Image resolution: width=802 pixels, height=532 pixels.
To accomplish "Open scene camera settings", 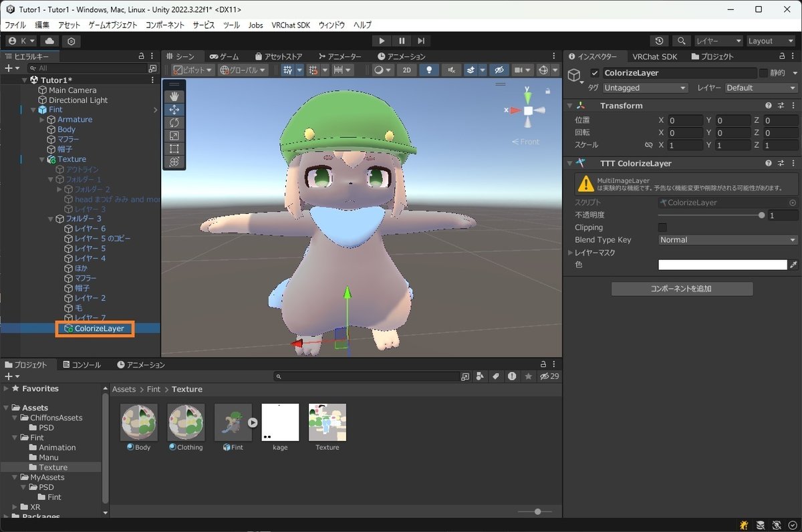I will 522,70.
